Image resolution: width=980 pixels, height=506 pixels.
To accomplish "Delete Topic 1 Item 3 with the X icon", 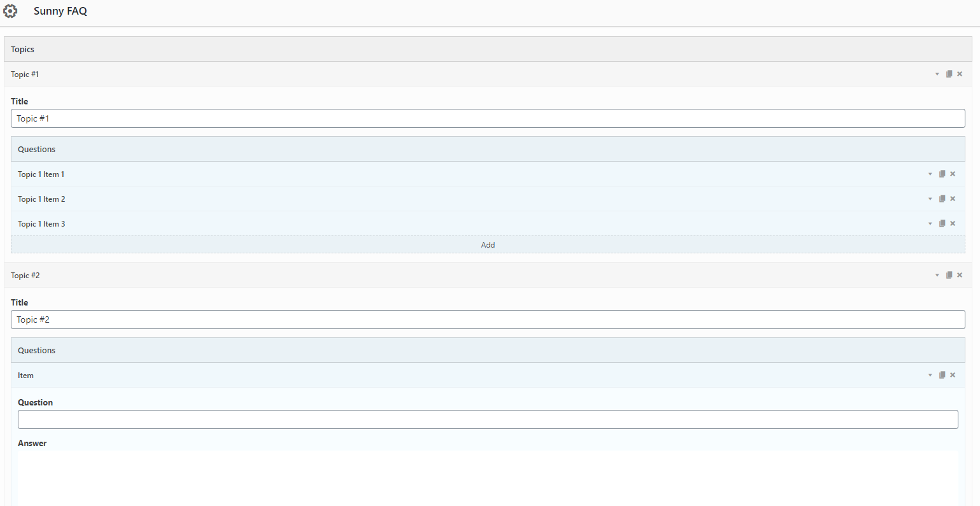I will (x=953, y=223).
